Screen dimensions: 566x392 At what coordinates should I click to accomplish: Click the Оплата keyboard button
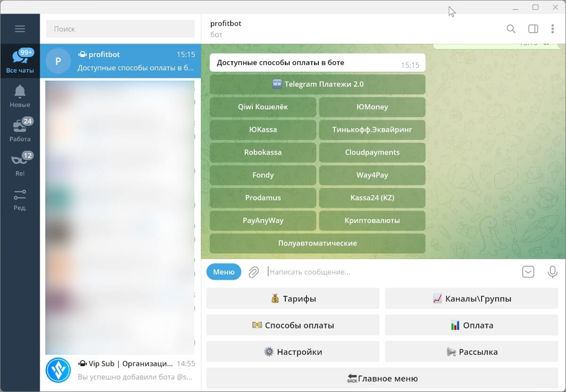472,325
